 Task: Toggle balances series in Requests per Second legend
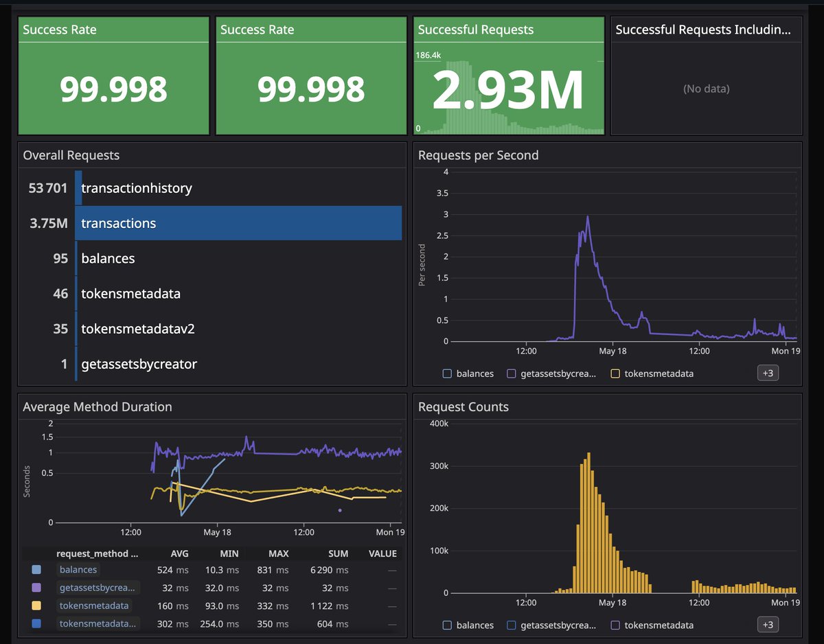tap(468, 373)
